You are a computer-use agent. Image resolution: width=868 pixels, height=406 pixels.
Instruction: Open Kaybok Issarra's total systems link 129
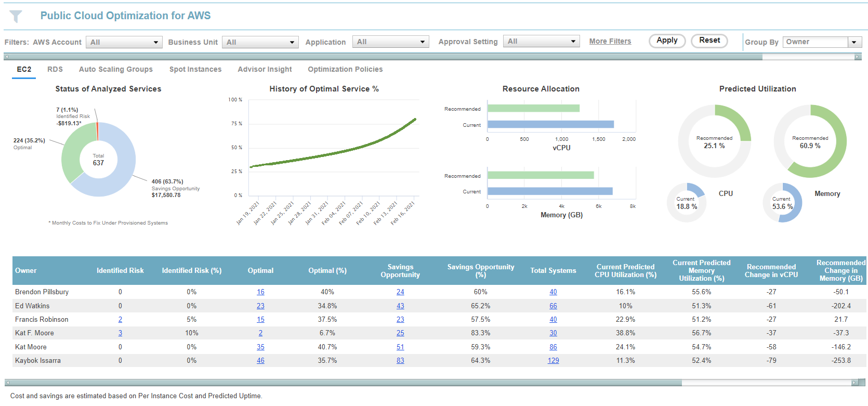tap(553, 360)
